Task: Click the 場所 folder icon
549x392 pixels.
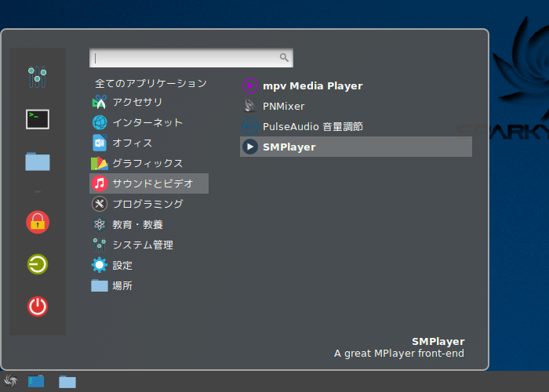Action: click(100, 285)
